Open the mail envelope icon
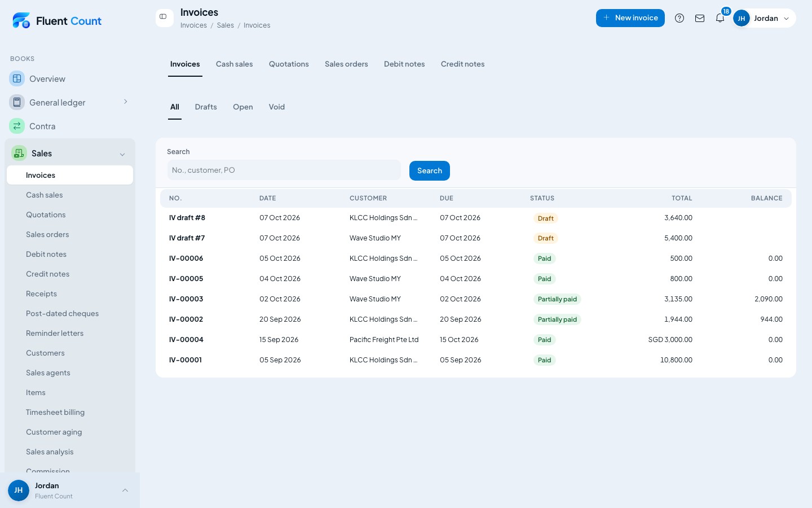Viewport: 812px width, 508px height. pos(700,18)
